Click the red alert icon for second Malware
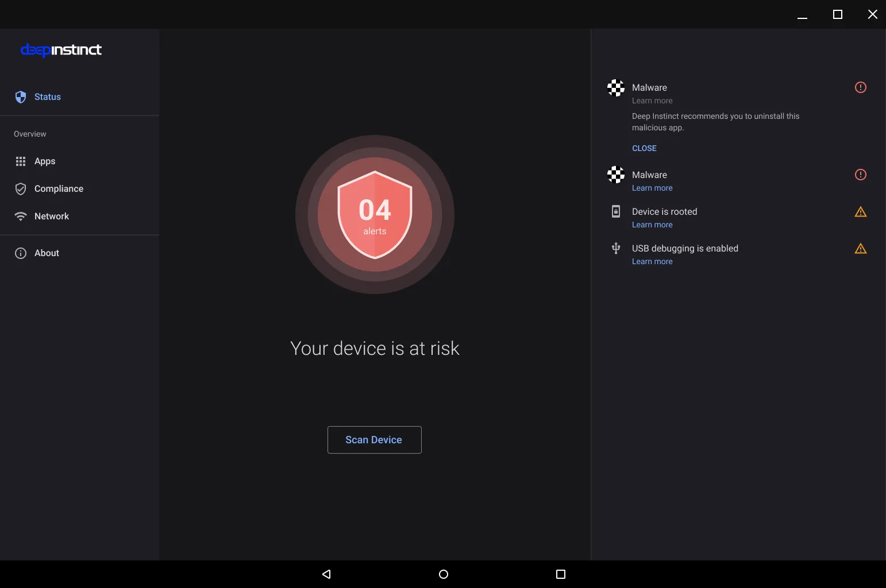Image resolution: width=886 pixels, height=588 pixels. (x=861, y=175)
